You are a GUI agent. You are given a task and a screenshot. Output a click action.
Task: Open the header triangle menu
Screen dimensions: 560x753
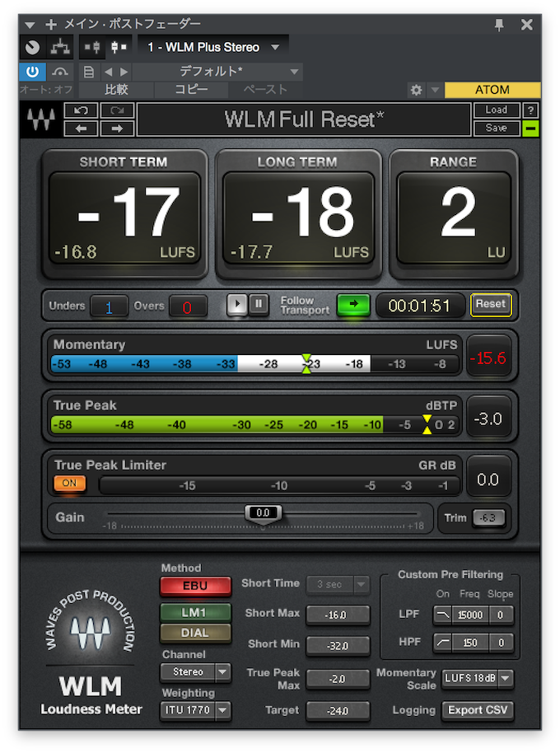(30, 25)
